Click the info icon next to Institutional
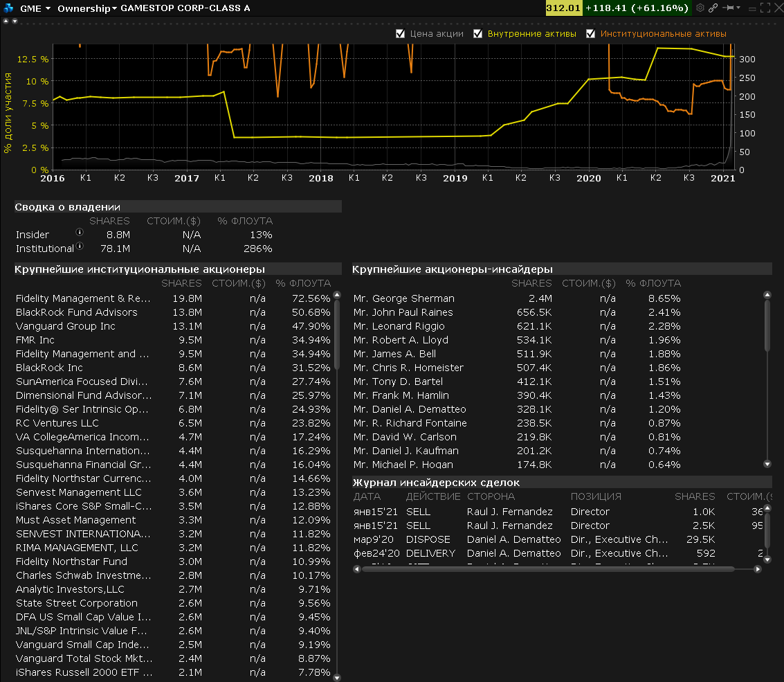The image size is (784, 682). click(x=79, y=246)
